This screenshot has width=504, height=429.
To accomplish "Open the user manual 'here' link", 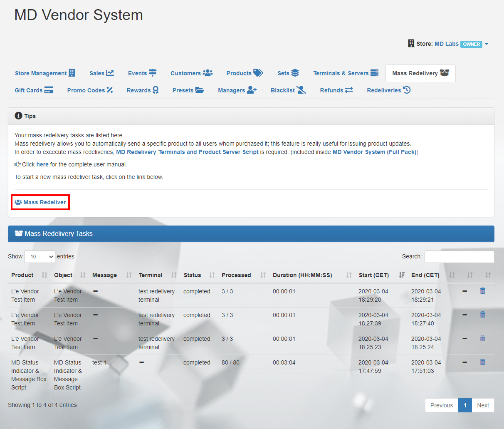I will tap(42, 164).
